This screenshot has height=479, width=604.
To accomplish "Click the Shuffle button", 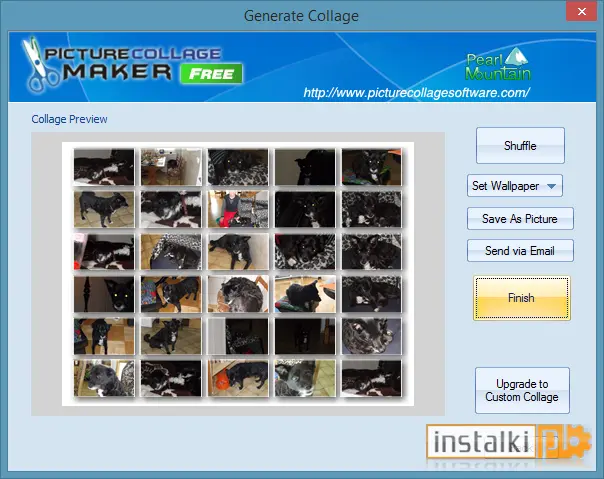I will click(520, 146).
